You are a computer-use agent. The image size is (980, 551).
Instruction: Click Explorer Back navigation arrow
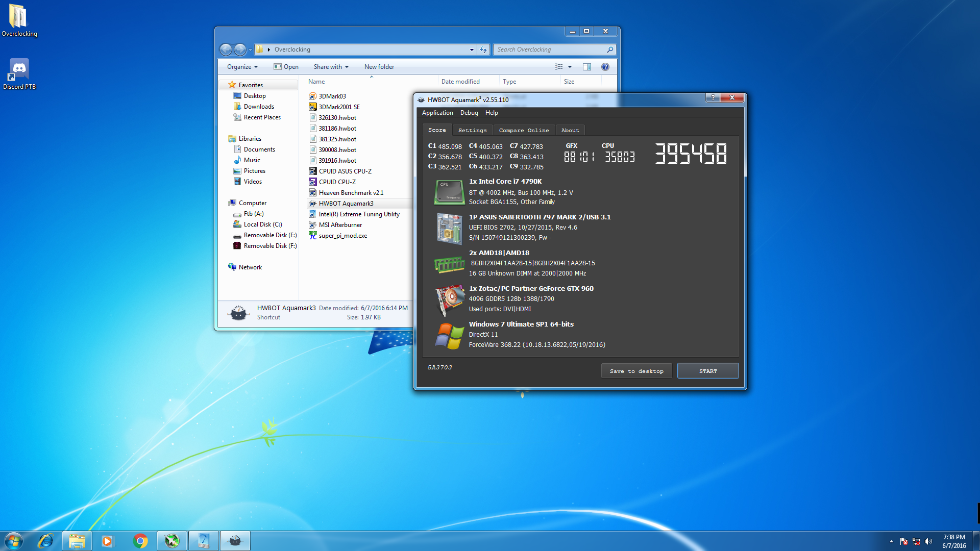226,49
